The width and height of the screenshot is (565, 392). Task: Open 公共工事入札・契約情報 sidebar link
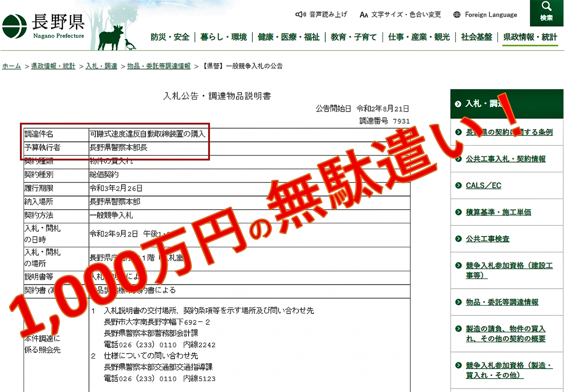click(x=505, y=159)
